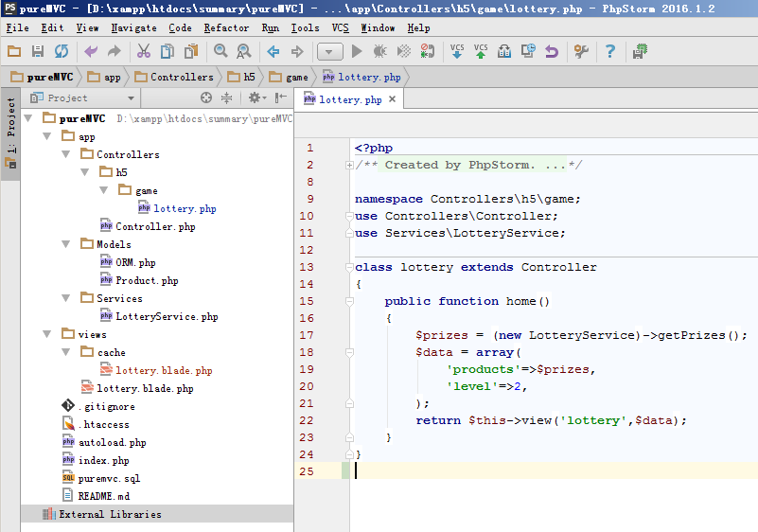Open the Refactor menu

pyautogui.click(x=226, y=27)
